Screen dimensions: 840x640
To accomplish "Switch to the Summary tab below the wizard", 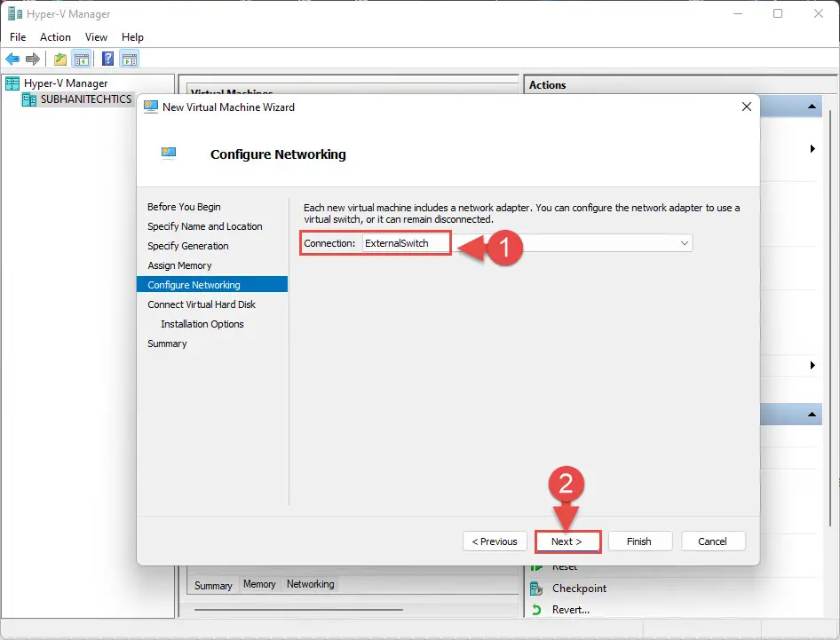I will [x=213, y=585].
